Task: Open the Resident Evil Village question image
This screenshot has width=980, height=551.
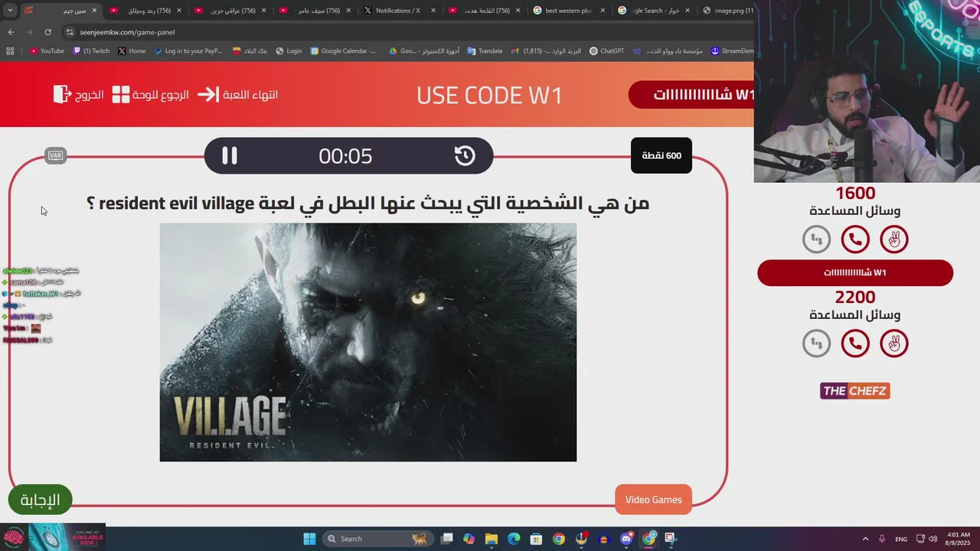Action: (x=367, y=342)
